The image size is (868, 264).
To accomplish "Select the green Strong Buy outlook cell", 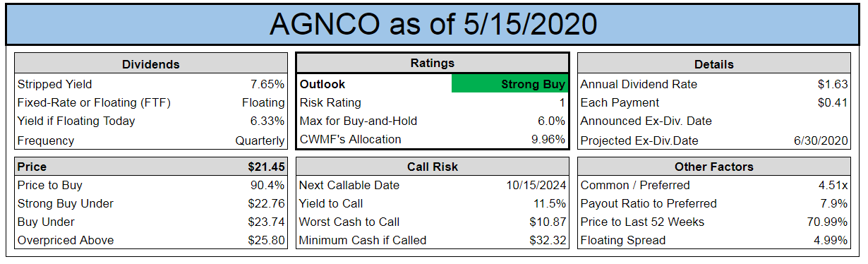I will coord(510,84).
